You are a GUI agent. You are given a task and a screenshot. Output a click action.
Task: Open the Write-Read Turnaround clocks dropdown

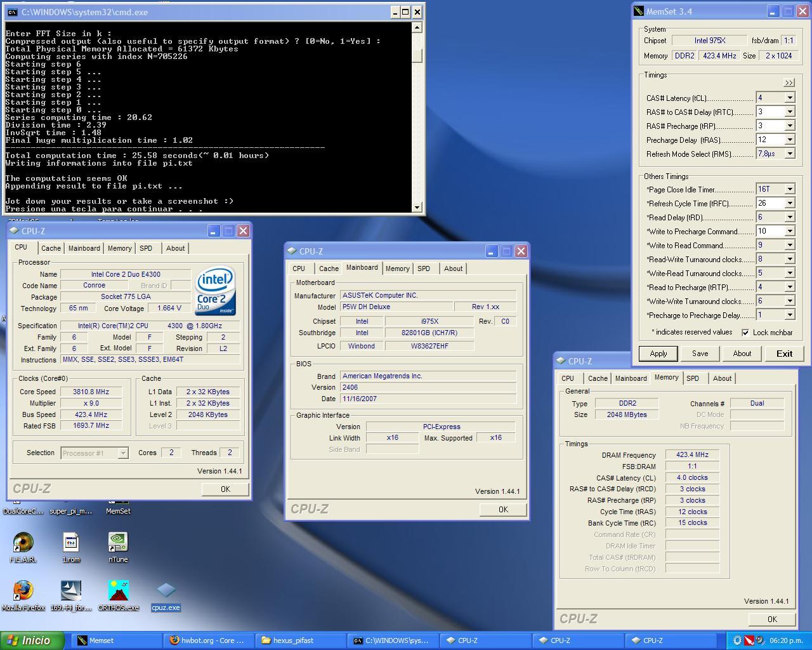pos(790,273)
